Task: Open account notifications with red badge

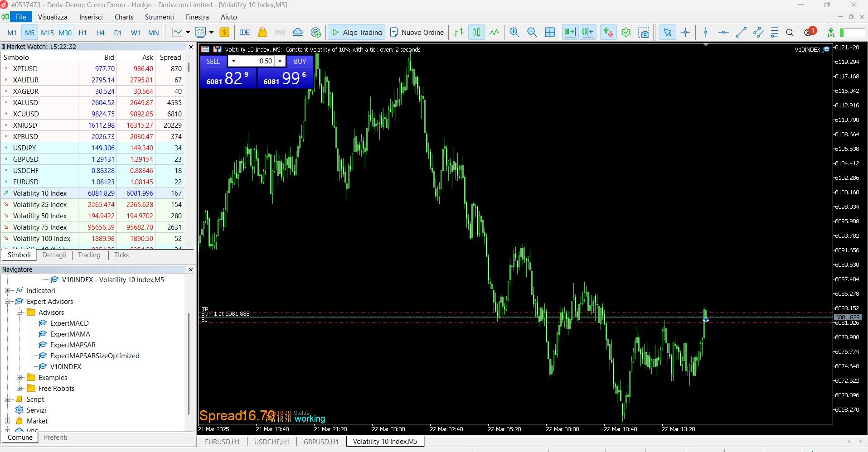Action: (810, 32)
